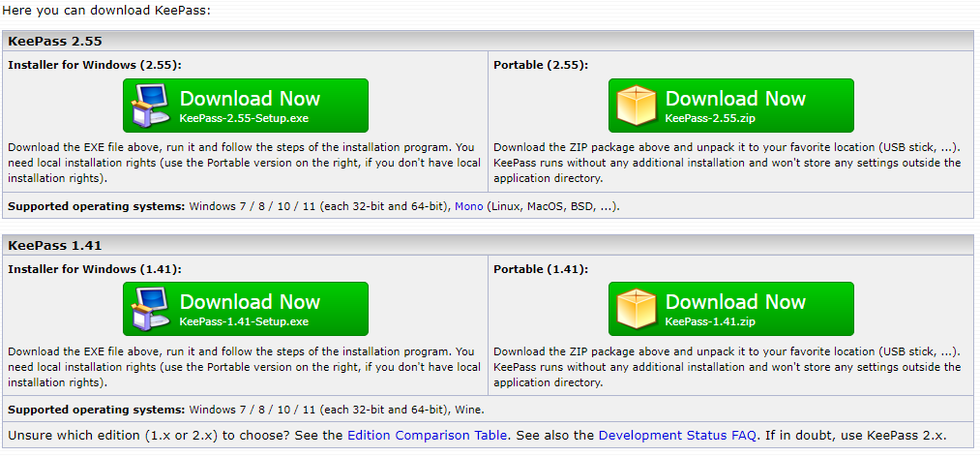The width and height of the screenshot is (980, 457).
Task: Click the 'Installer for Windows (1.41):' label
Action: tap(95, 269)
